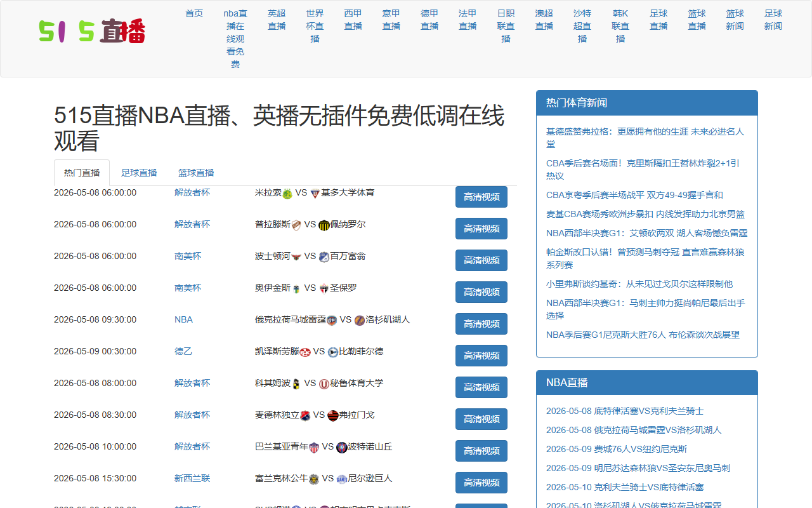Click the 佩纳罗尔 team crest
Image resolution: width=812 pixels, height=508 pixels.
tap(324, 225)
